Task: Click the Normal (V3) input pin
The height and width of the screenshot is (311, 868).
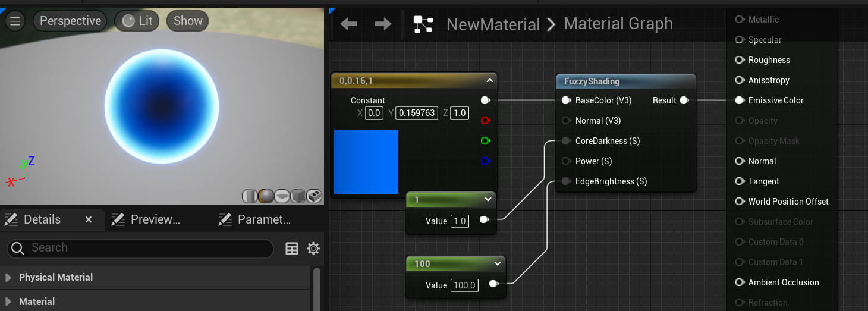Action: coord(566,121)
